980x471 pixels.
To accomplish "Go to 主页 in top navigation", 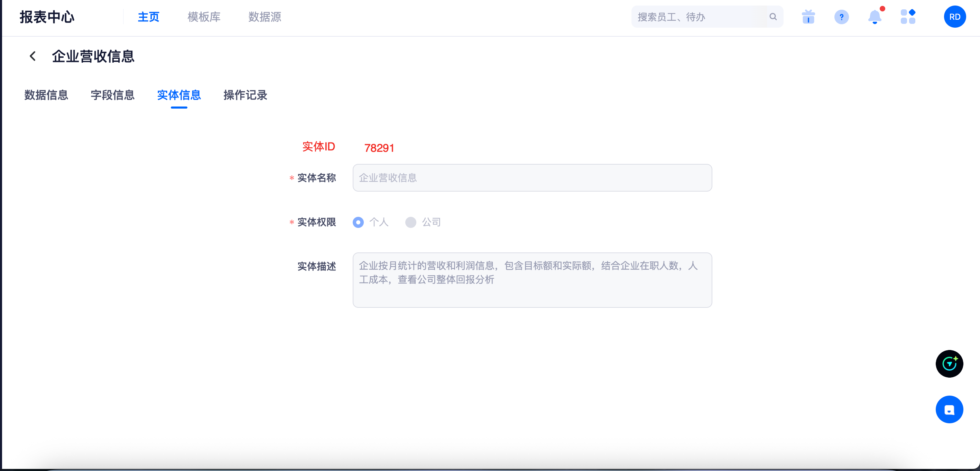I will point(148,17).
